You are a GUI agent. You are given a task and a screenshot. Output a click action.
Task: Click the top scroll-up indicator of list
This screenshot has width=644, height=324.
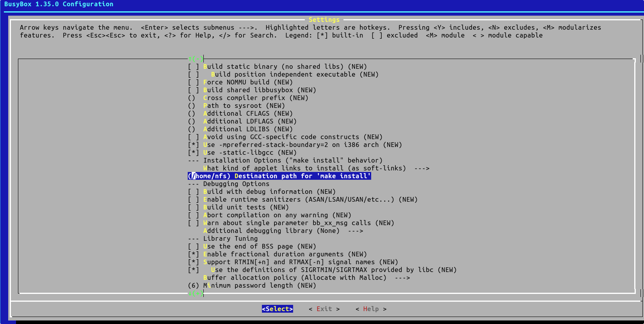point(196,59)
